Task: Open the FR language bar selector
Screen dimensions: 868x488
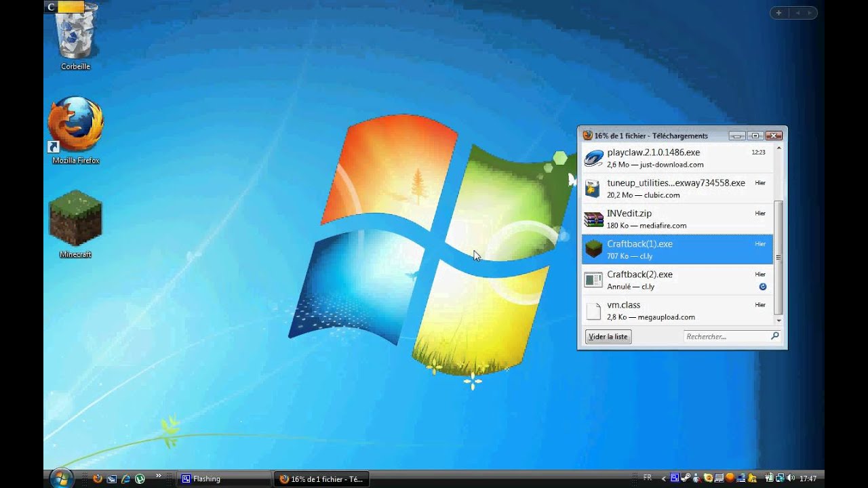Action: coord(647,478)
